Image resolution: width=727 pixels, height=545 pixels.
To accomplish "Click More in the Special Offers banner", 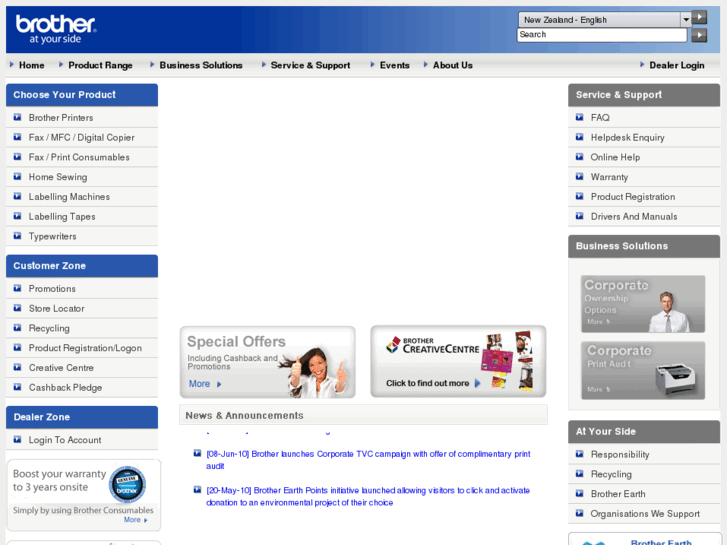I will 205,384.
